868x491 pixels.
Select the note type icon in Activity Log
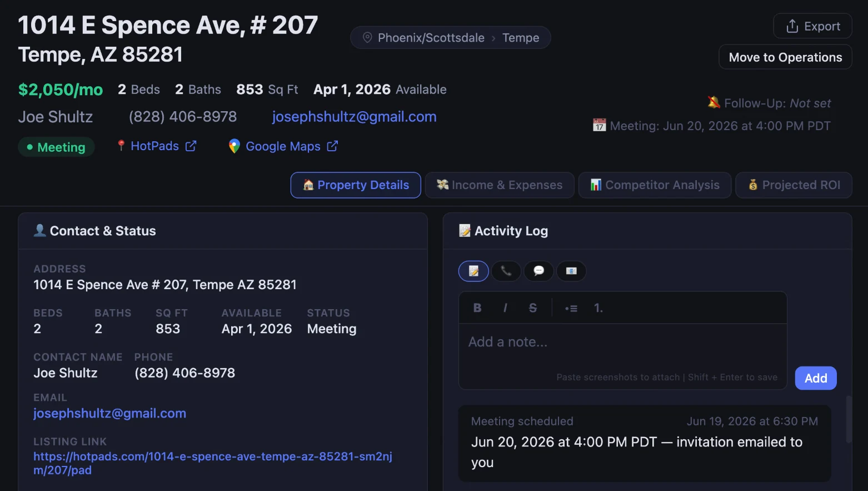473,271
